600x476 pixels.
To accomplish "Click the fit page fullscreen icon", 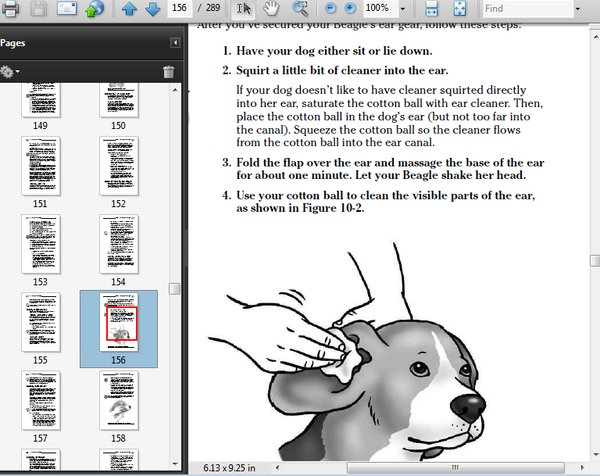I will pos(459,9).
